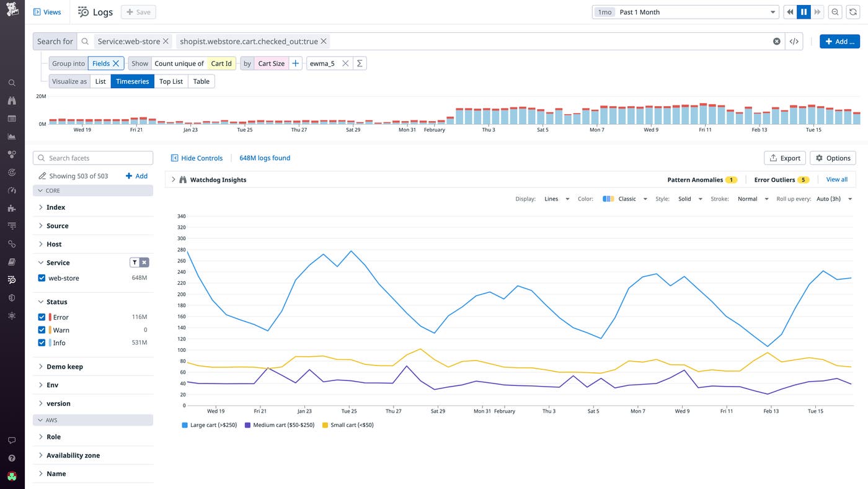Open Watchdog via the binoculars sidebar icon
Image resolution: width=868 pixels, height=489 pixels.
pos(11,100)
